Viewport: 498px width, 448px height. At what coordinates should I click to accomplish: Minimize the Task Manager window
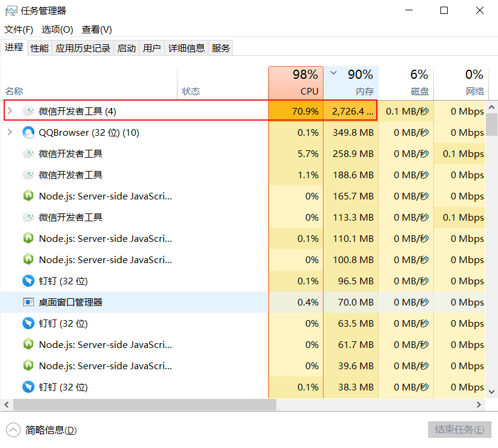click(409, 10)
